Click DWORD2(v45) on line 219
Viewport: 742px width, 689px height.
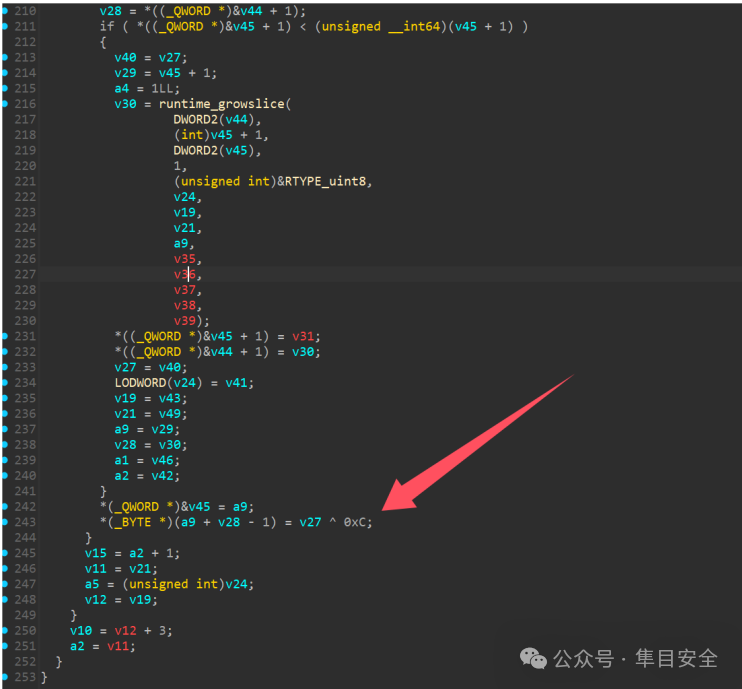click(x=214, y=150)
